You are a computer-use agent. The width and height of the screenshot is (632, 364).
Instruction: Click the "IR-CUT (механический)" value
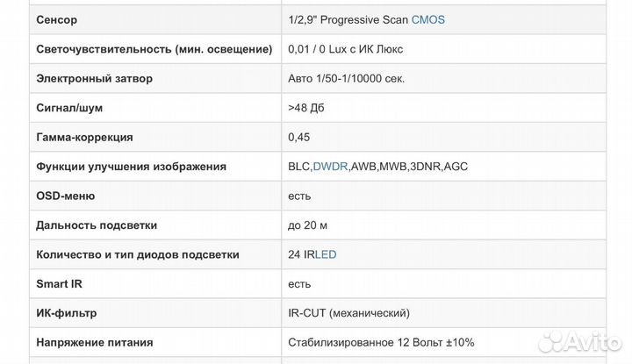pos(348,313)
